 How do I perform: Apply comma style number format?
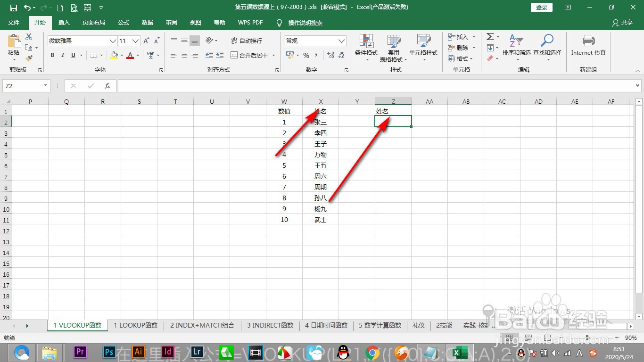point(316,55)
